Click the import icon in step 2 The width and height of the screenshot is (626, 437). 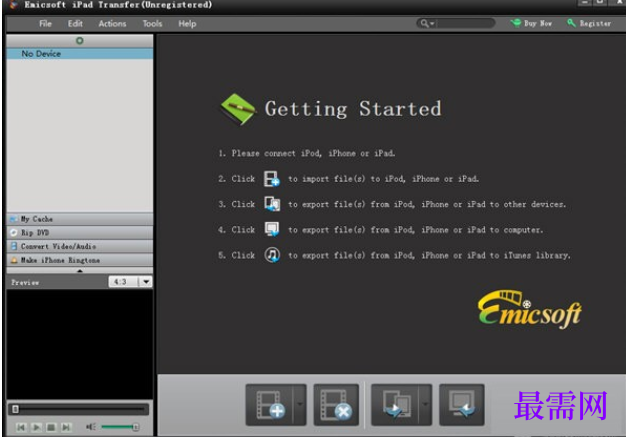click(x=272, y=179)
